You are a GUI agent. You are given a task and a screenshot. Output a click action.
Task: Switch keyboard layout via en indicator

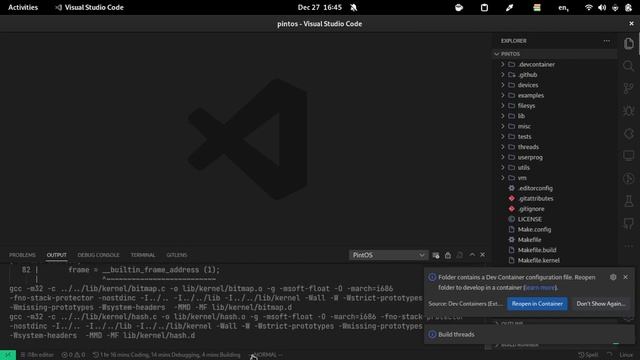563,7
